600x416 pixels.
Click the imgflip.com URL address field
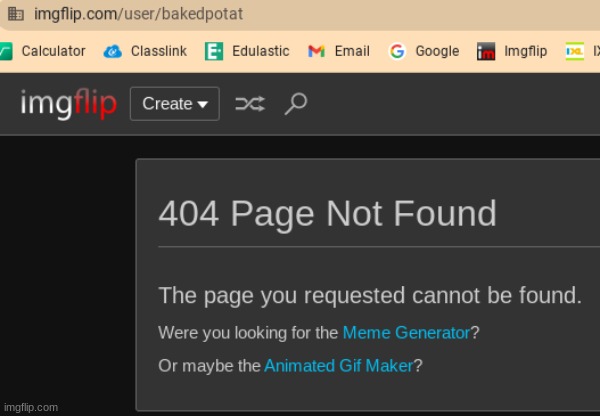tap(138, 15)
